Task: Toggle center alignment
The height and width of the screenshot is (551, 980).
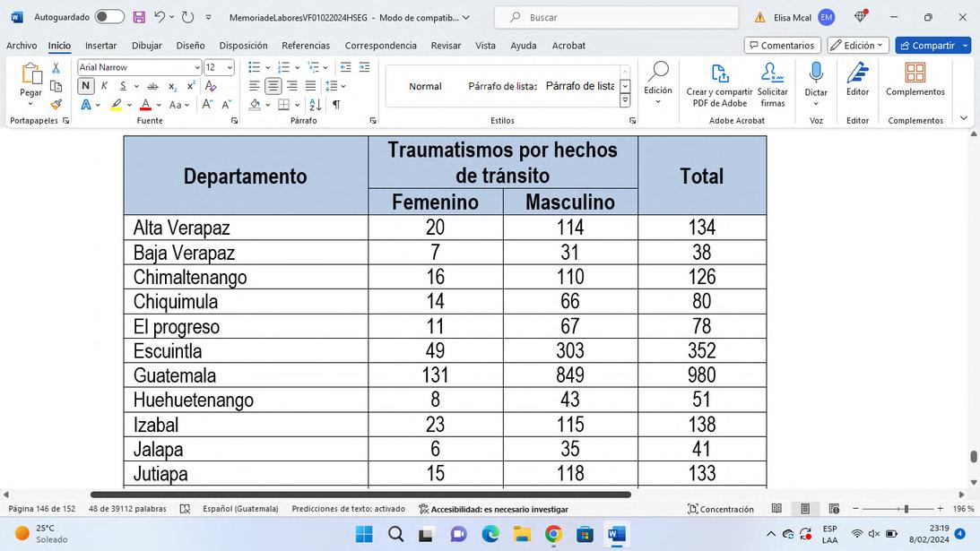Action: pyautogui.click(x=273, y=86)
